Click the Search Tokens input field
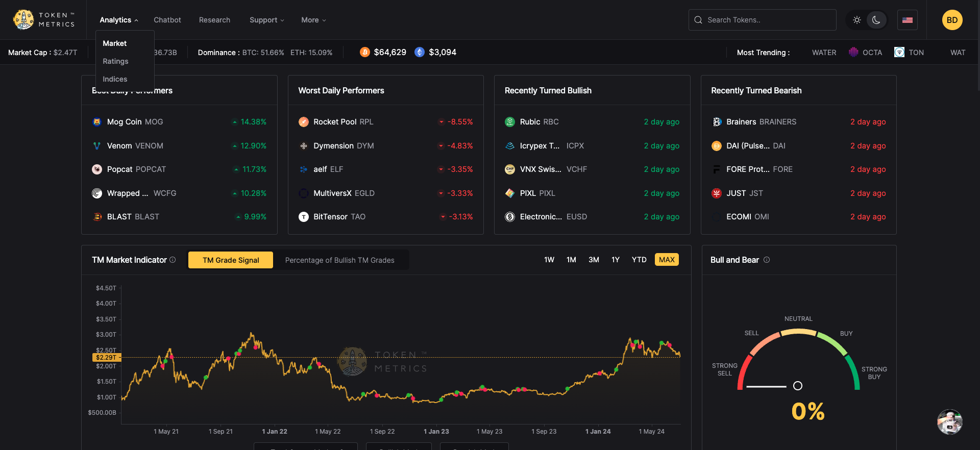Viewport: 980px width, 450px height. click(763, 20)
